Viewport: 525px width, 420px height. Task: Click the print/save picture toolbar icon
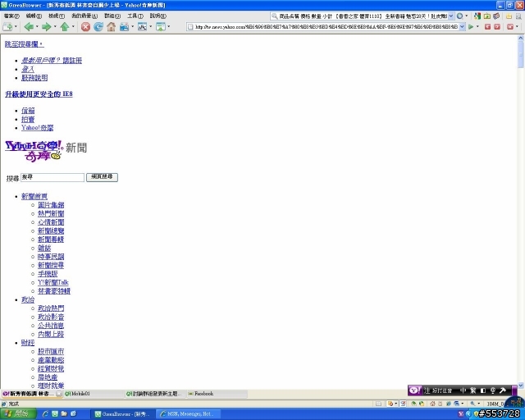124,27
